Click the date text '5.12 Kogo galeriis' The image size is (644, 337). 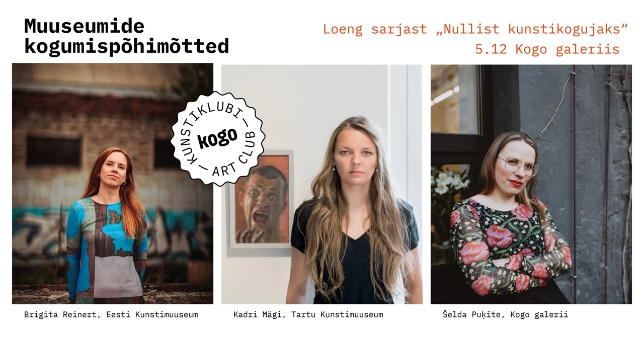547,49
